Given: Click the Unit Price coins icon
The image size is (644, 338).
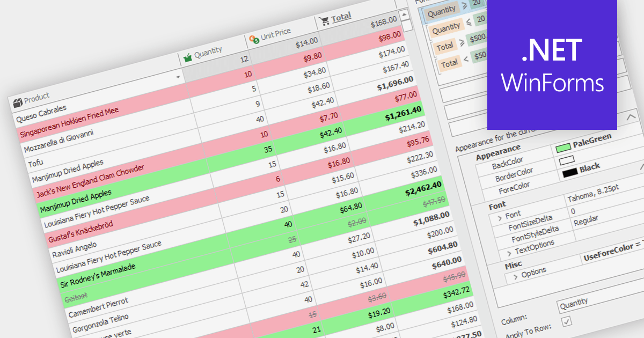Looking at the screenshot, I should [254, 39].
